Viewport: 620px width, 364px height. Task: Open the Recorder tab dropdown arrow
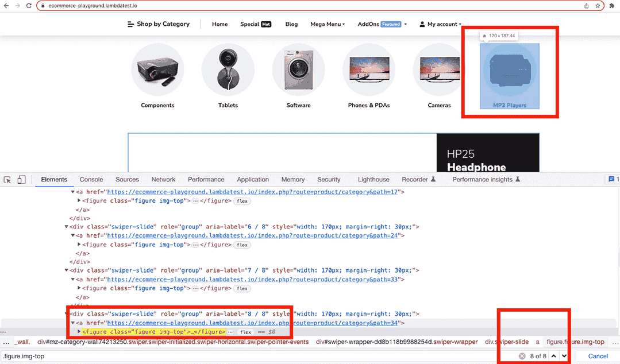pyautogui.click(x=434, y=179)
